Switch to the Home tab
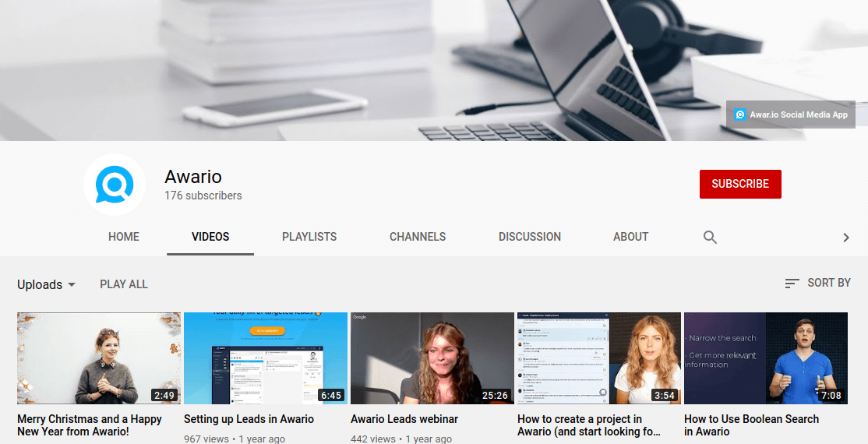The height and width of the screenshot is (444, 868). click(x=123, y=236)
